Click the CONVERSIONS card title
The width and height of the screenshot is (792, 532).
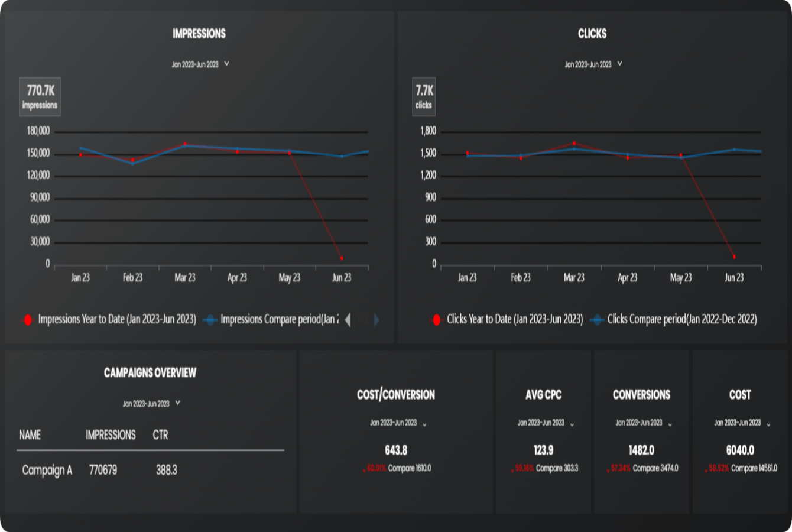coord(642,395)
